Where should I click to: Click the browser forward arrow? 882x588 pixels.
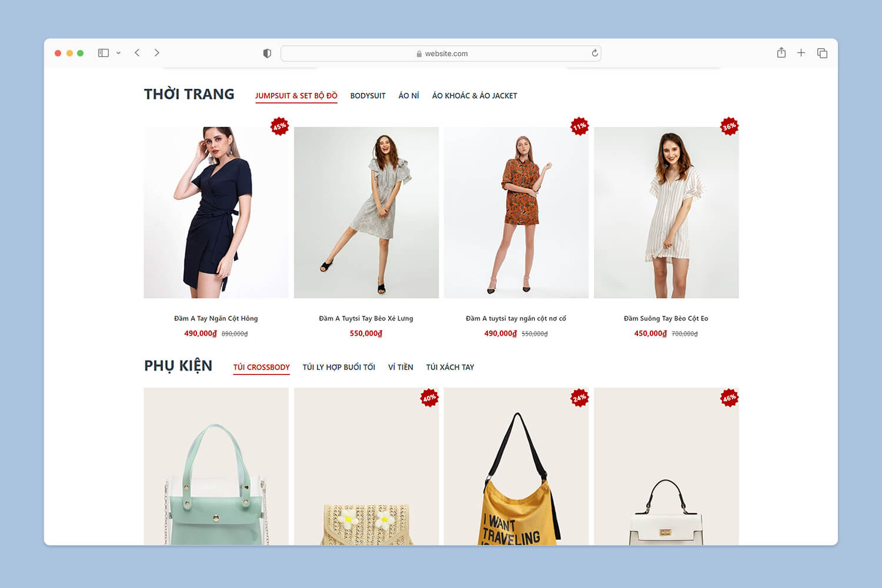(x=157, y=53)
